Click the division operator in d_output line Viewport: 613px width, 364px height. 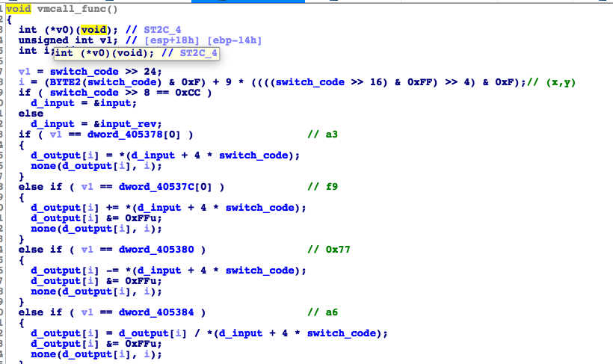197,333
